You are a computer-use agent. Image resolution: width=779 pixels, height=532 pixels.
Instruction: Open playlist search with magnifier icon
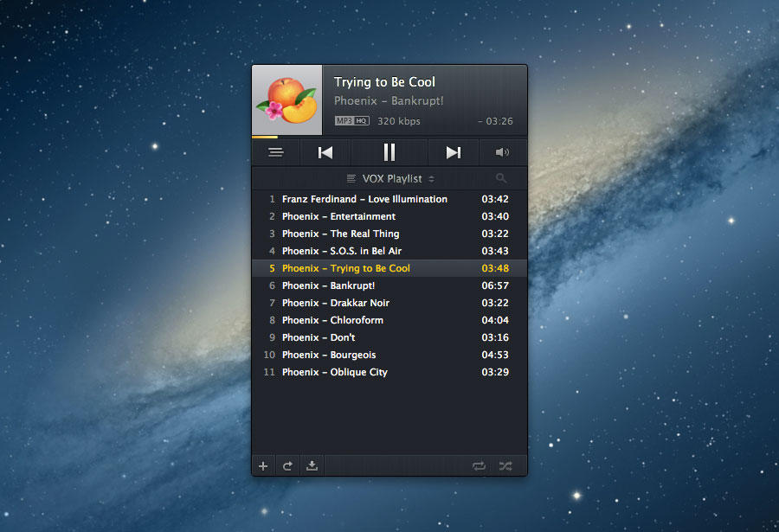pyautogui.click(x=501, y=178)
